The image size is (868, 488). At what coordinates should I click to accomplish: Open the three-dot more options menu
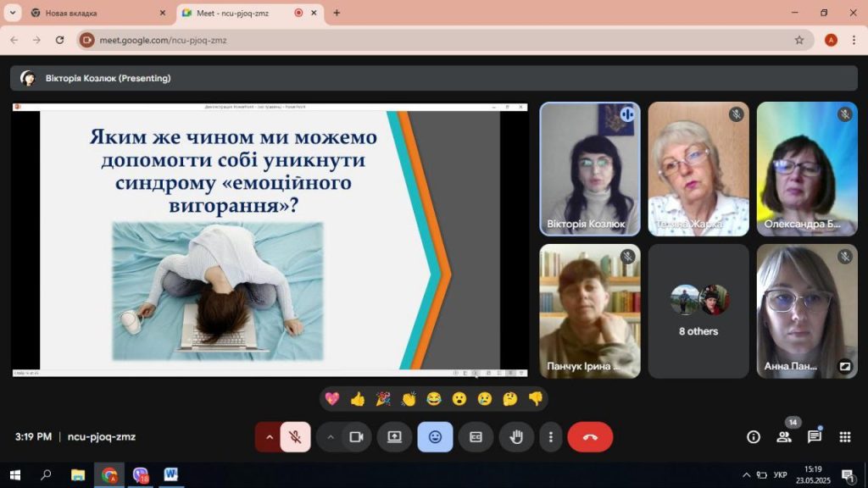pos(551,437)
